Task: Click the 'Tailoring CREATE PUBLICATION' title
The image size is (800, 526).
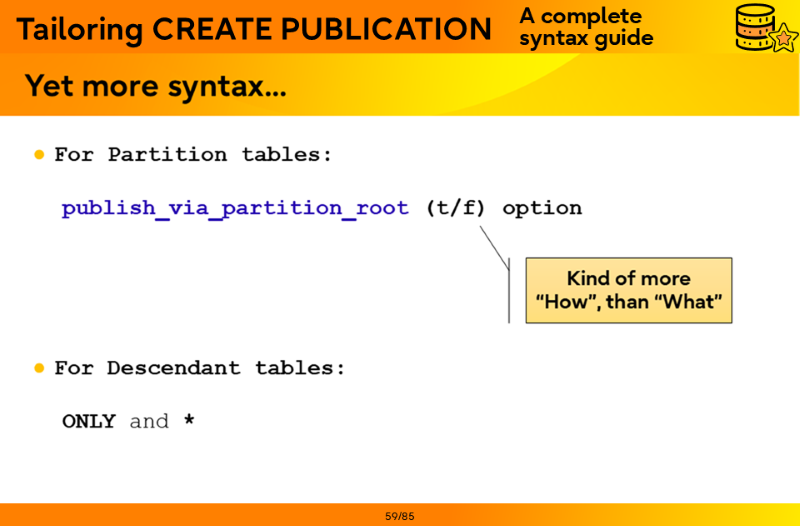Action: (x=254, y=29)
